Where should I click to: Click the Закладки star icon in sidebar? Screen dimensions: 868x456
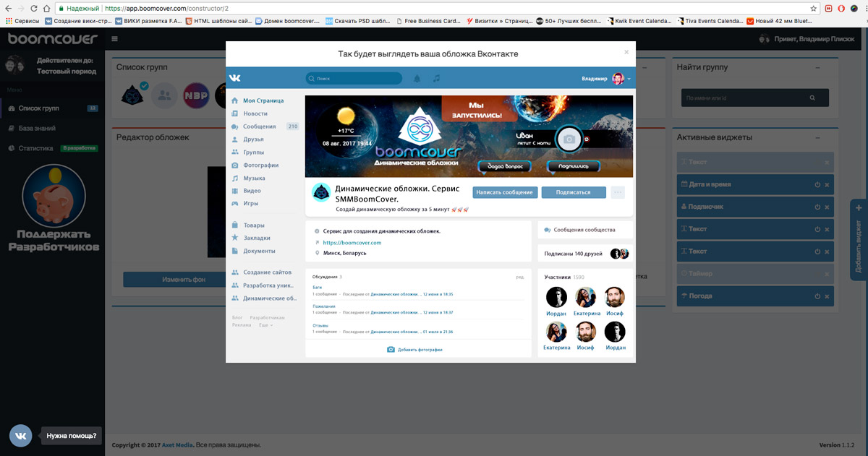point(235,237)
